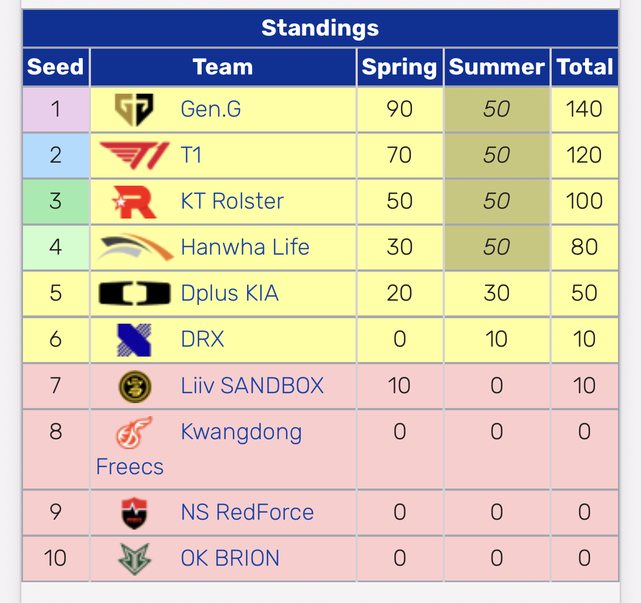Image resolution: width=641 pixels, height=603 pixels.
Task: Click the Total column header
Action: 584,68
